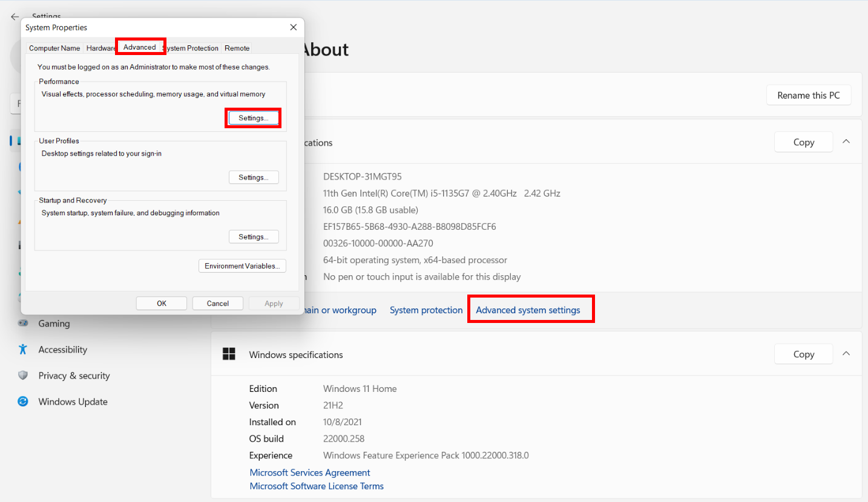This screenshot has width=868, height=502.
Task: Click the Windows Feature Experience Pack text
Action: (x=426, y=455)
